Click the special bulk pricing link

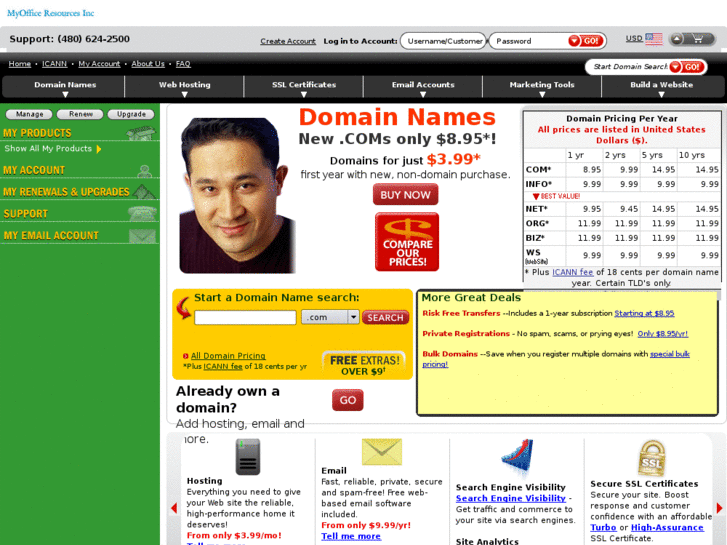pos(670,354)
